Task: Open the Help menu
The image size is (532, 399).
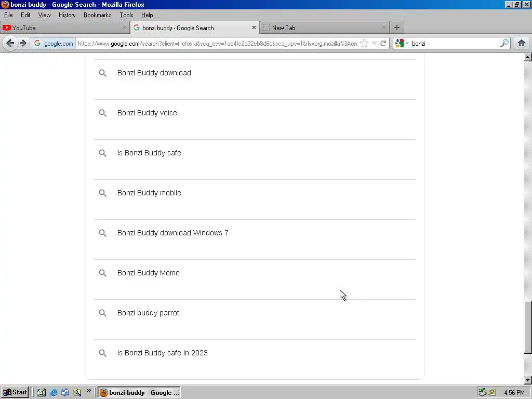Action: click(147, 15)
